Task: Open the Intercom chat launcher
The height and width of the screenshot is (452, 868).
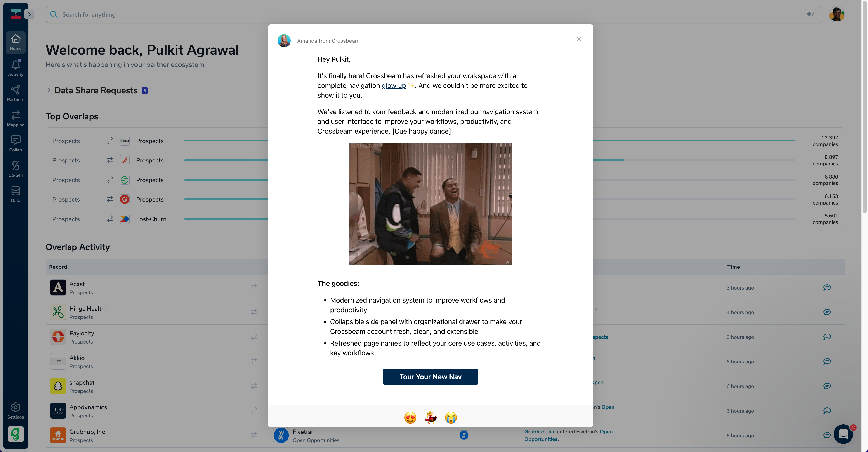Action: [843, 434]
